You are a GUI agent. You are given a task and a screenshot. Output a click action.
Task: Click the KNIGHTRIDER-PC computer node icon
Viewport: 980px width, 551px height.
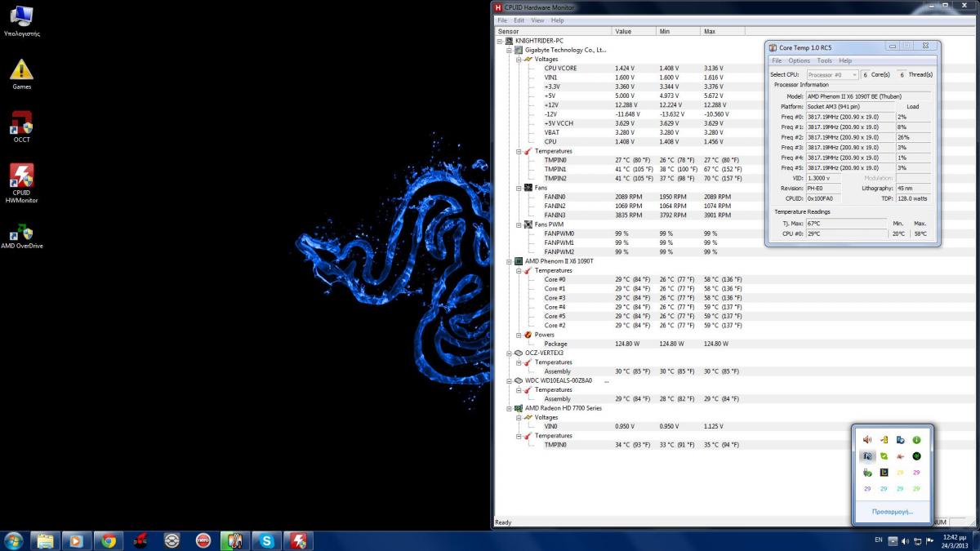point(509,41)
